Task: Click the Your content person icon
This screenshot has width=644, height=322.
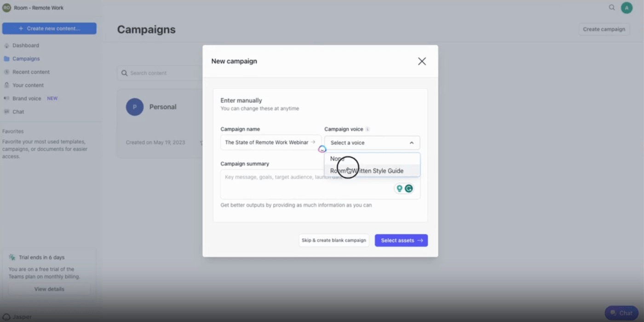Action: 6,85
